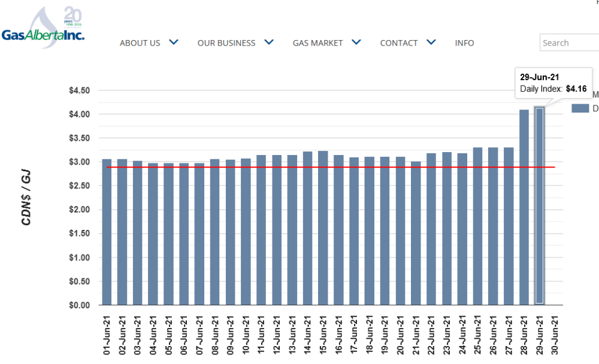Toggle the Daily Index legend swatch
The image size is (599, 364).
(580, 108)
